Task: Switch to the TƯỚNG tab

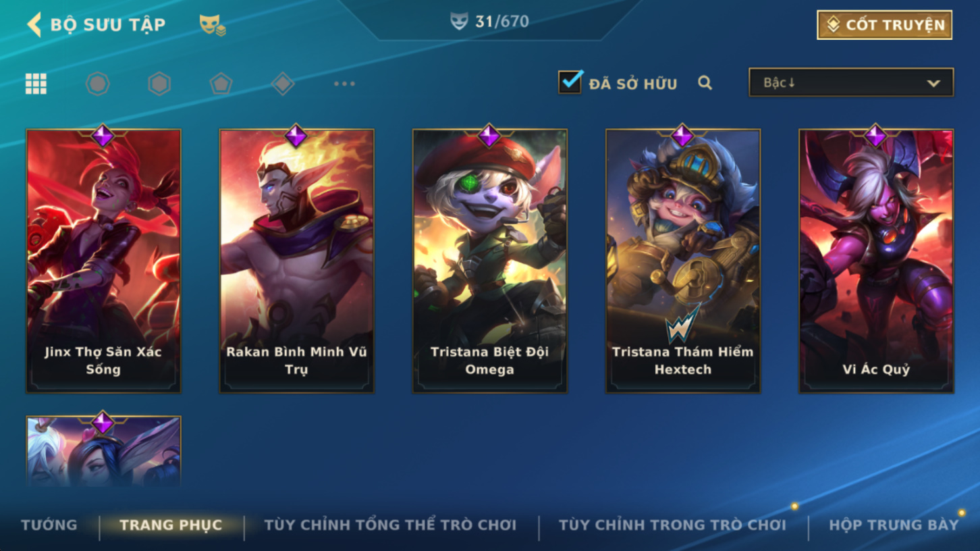Action: tap(49, 525)
